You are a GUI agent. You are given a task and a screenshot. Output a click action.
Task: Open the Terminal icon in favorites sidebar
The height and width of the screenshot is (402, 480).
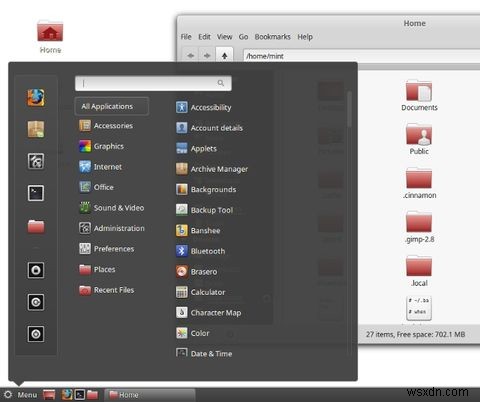click(36, 193)
